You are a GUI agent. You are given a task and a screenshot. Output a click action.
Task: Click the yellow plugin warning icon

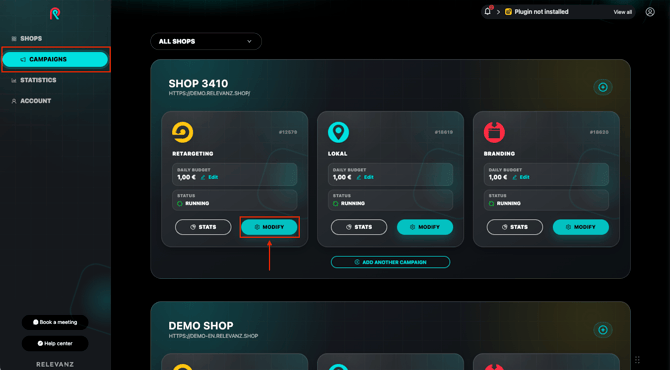[508, 12]
